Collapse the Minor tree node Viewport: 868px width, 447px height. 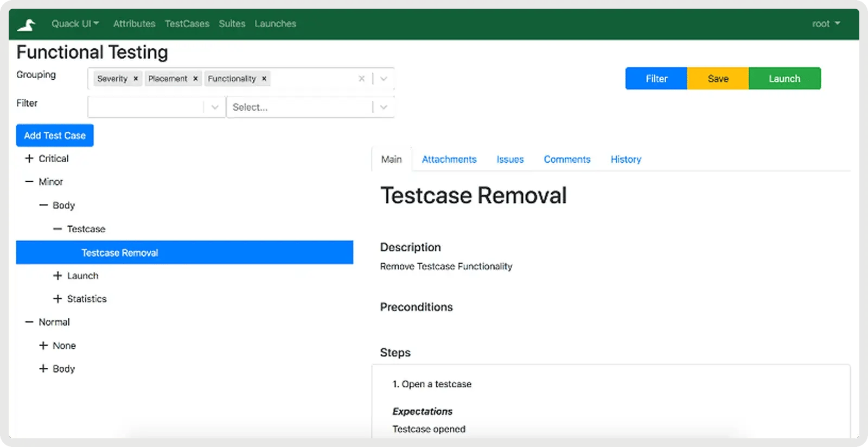pyautogui.click(x=29, y=182)
